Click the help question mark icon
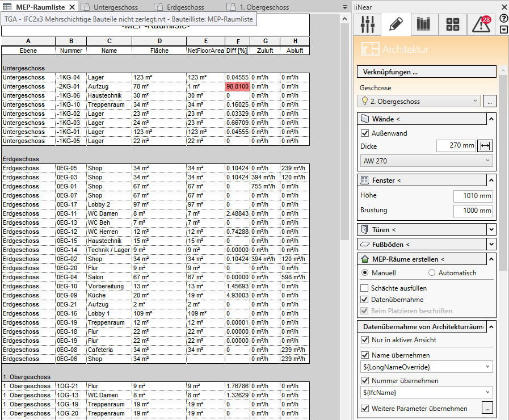The image size is (509, 420). click(x=503, y=18)
